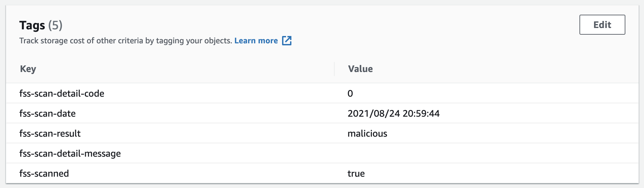Click the Tags (5) heading

41,25
